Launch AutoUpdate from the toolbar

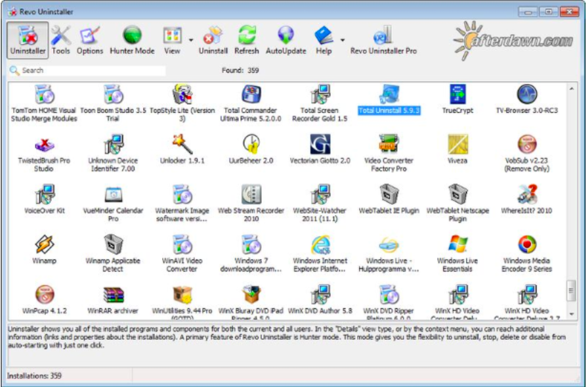[285, 39]
